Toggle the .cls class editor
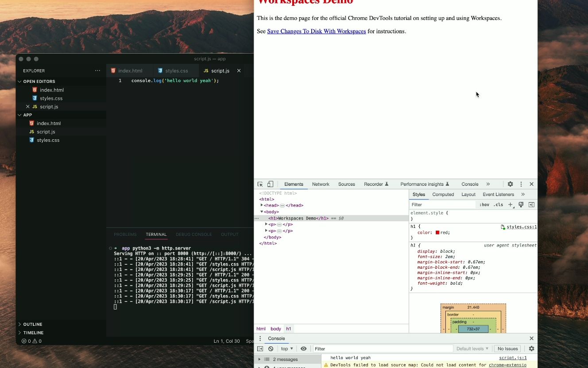588x368 pixels. (498, 204)
